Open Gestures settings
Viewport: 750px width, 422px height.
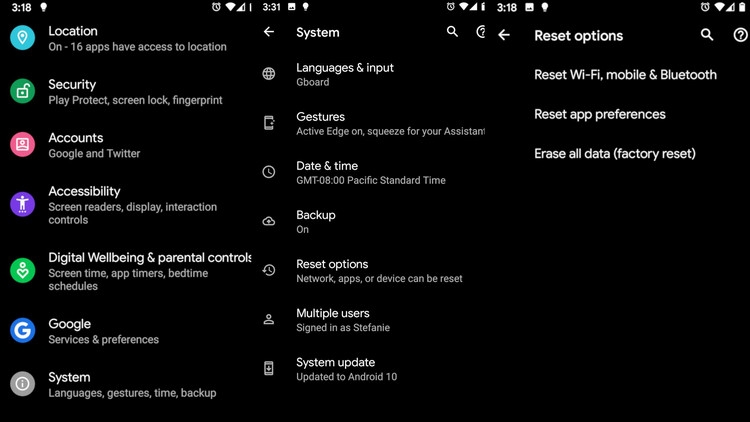373,123
